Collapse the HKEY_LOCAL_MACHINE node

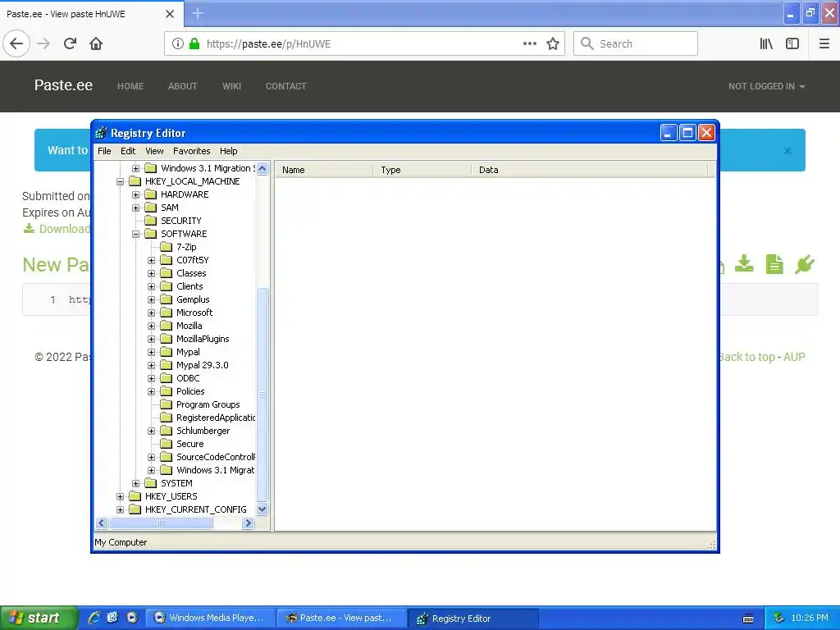coord(120,181)
